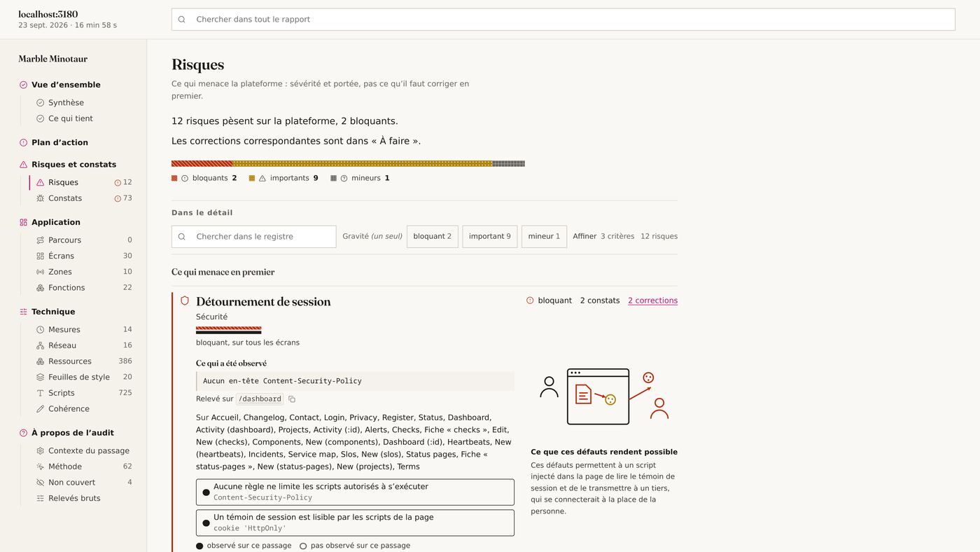
Task: Click the Chercher dans le registre field
Action: point(254,237)
